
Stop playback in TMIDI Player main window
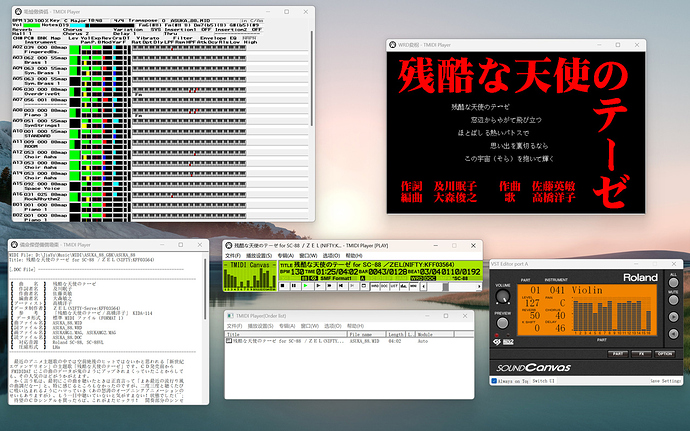pyautogui.click(x=283, y=286)
